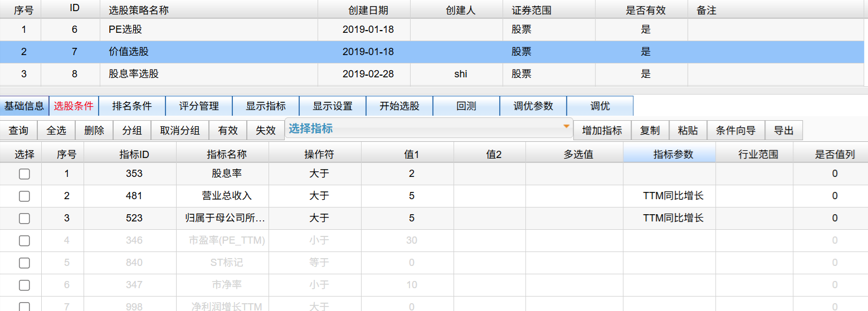
Task: Click the 股息率 indicator name cell
Action: coord(223,174)
